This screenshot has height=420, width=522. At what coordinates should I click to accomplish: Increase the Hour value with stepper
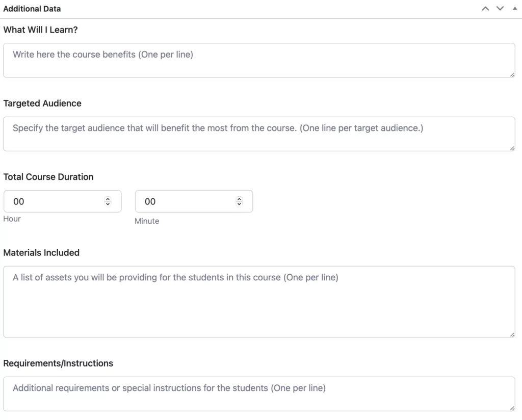click(108, 199)
